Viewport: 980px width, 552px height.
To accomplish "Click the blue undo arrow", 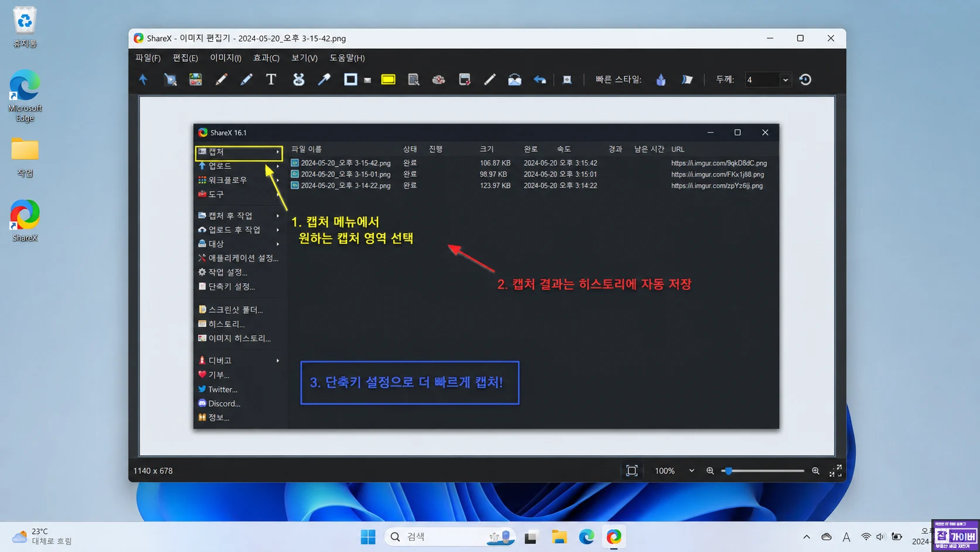I will pyautogui.click(x=540, y=79).
